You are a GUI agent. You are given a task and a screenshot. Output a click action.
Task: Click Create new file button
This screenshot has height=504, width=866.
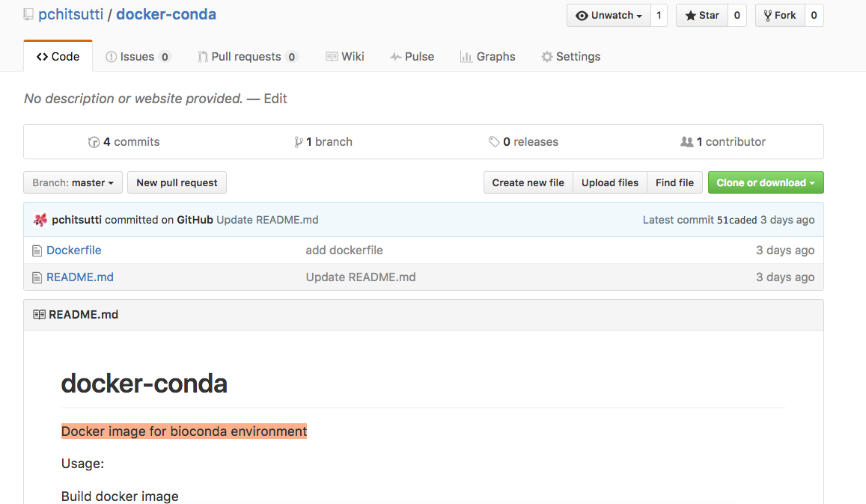coord(528,182)
